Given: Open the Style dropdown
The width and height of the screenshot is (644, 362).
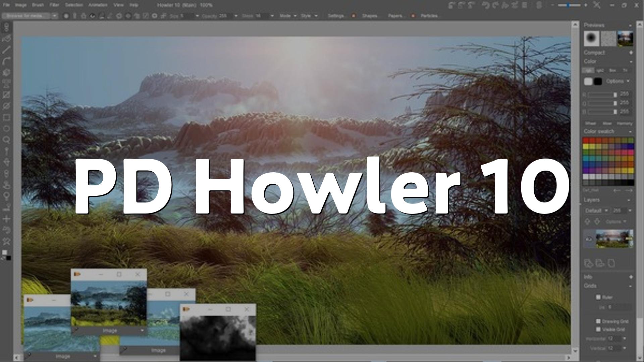Looking at the screenshot, I should [x=309, y=16].
